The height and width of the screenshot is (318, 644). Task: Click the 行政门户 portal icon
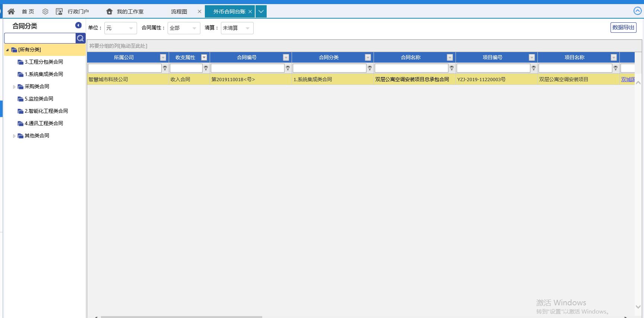59,12
